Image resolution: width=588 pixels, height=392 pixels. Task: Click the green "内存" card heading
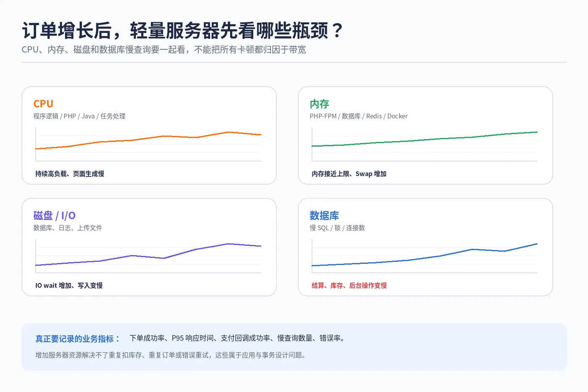click(x=319, y=104)
